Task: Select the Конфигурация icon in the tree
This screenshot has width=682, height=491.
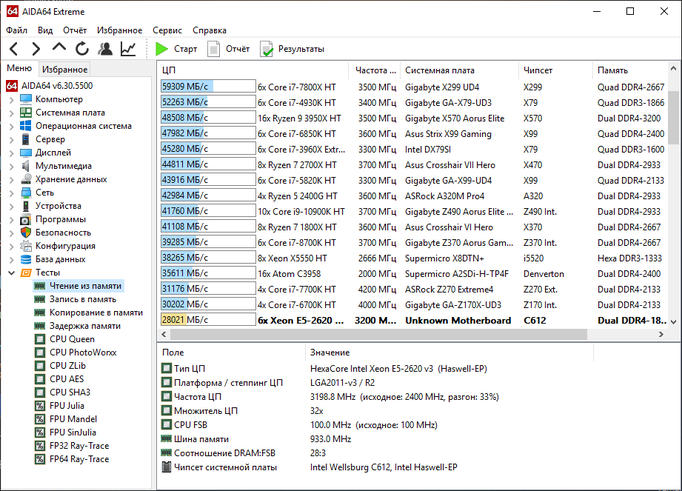Action: click(26, 246)
